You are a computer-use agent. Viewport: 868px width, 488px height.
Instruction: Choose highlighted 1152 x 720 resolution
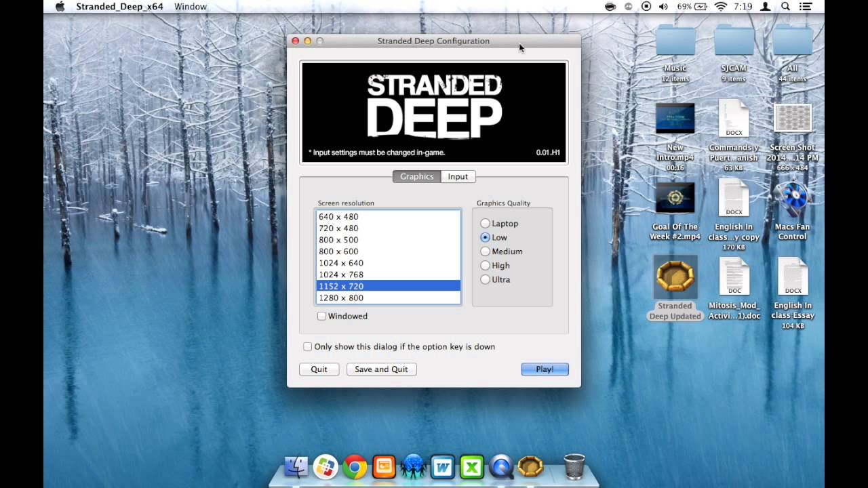[388, 286]
